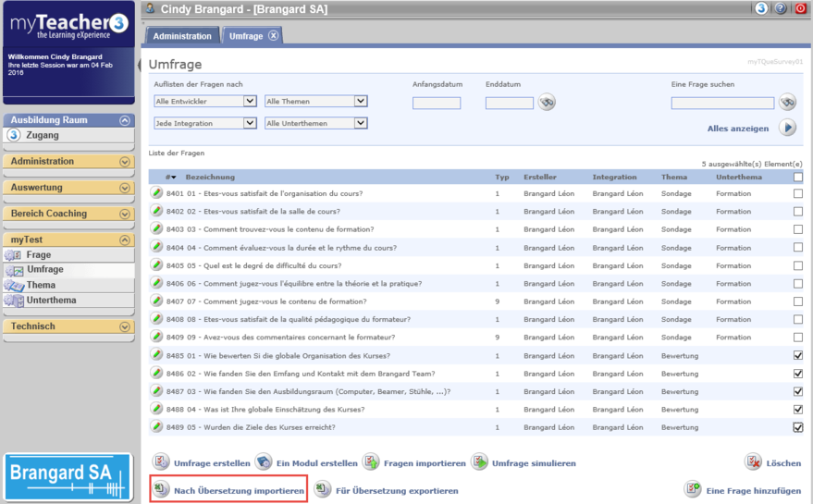The height and width of the screenshot is (504, 813).
Task: Click the Umfrage simulieren icon
Action: coord(480,462)
